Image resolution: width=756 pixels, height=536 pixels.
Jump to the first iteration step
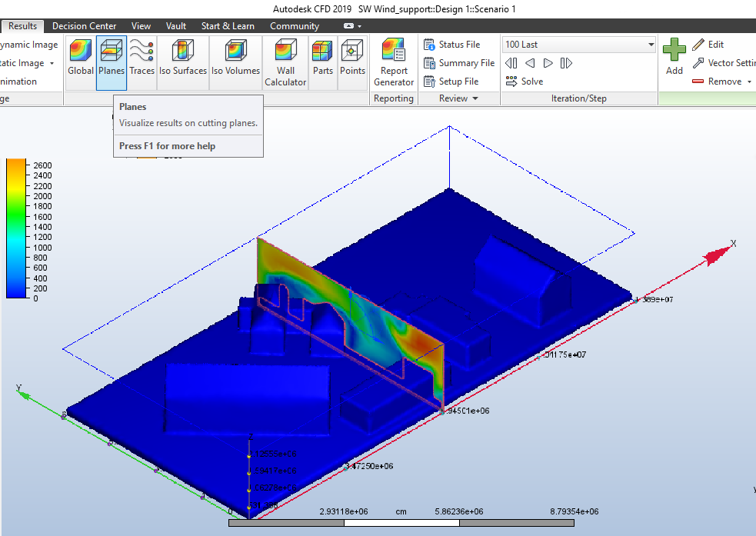click(511, 63)
